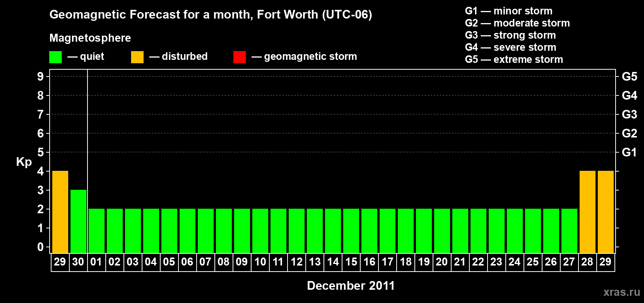The height and width of the screenshot is (303, 644).
Task: Click the date label 03
Action: [x=133, y=262]
